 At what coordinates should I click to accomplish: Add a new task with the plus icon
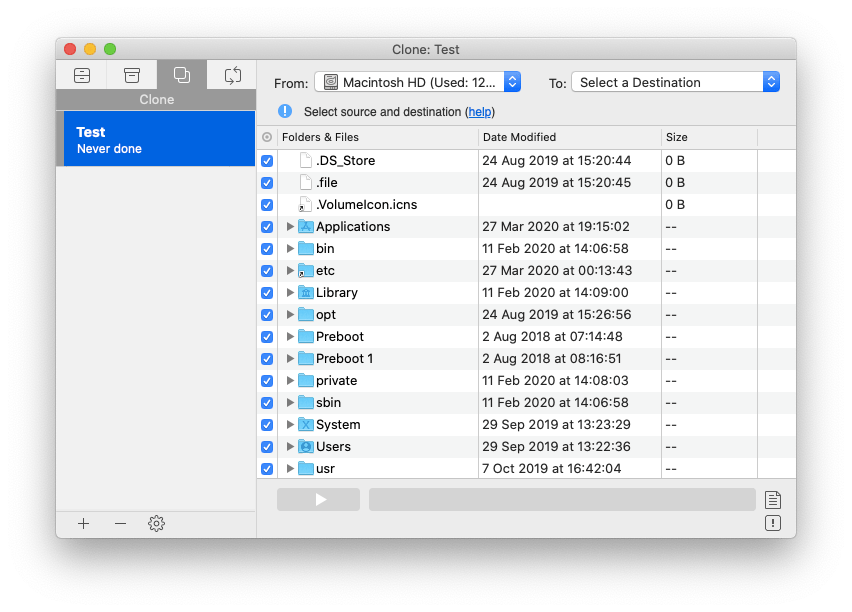83,523
